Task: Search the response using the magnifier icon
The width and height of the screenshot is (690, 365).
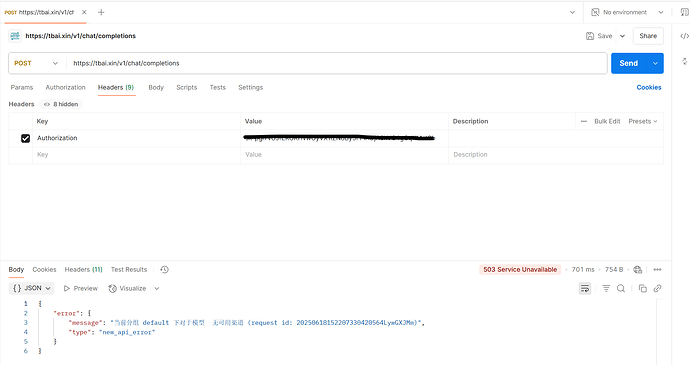Action: (x=621, y=288)
